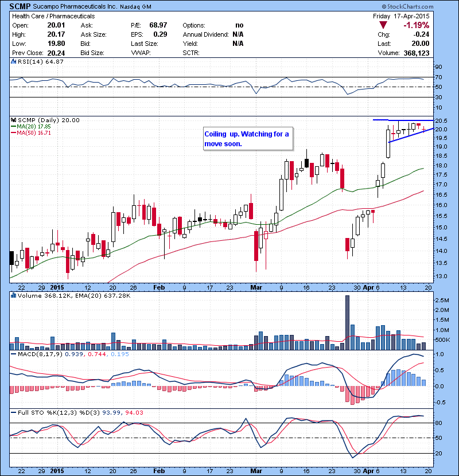Click the SCTR label
This screenshot has height=476, width=459.
[191, 53]
